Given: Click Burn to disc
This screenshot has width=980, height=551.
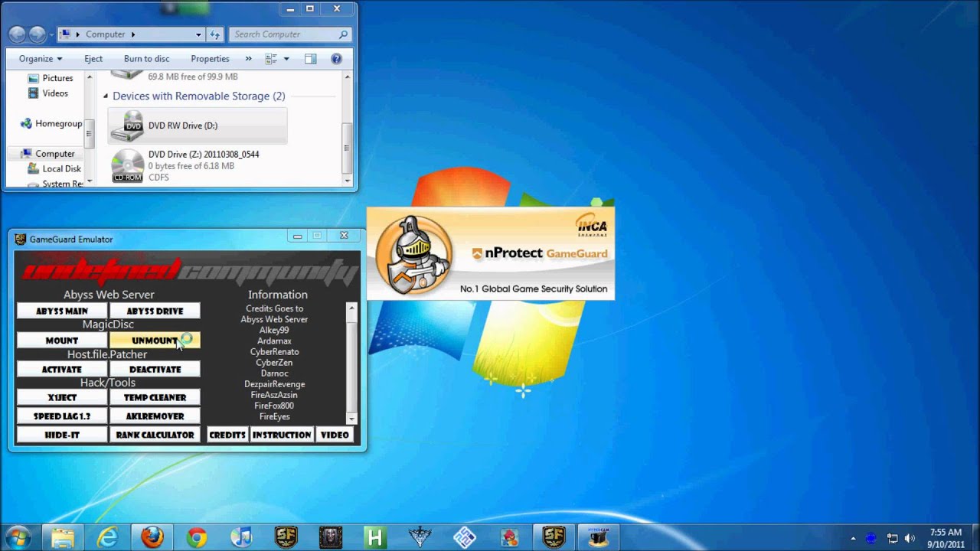Looking at the screenshot, I should pos(146,59).
